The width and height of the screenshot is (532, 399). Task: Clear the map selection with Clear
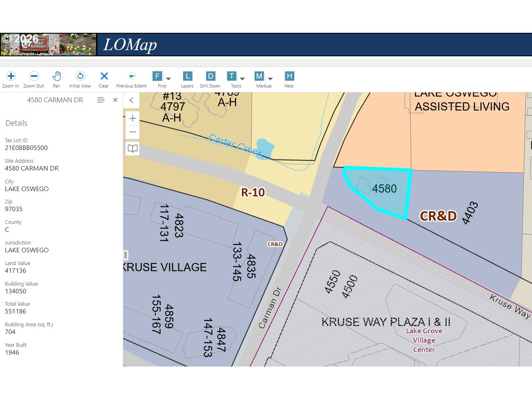pos(104,79)
